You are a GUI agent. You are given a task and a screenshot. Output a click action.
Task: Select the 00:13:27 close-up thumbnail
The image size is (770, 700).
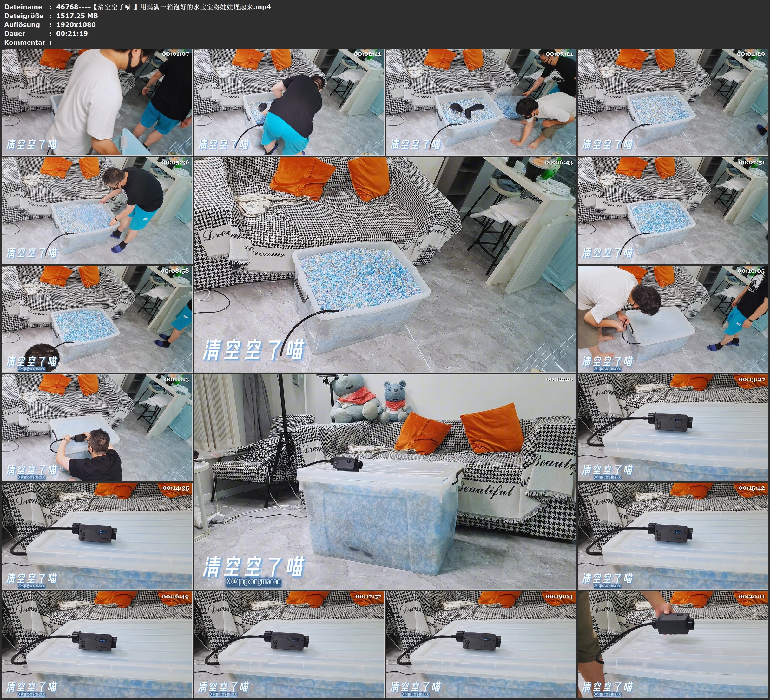coord(673,427)
